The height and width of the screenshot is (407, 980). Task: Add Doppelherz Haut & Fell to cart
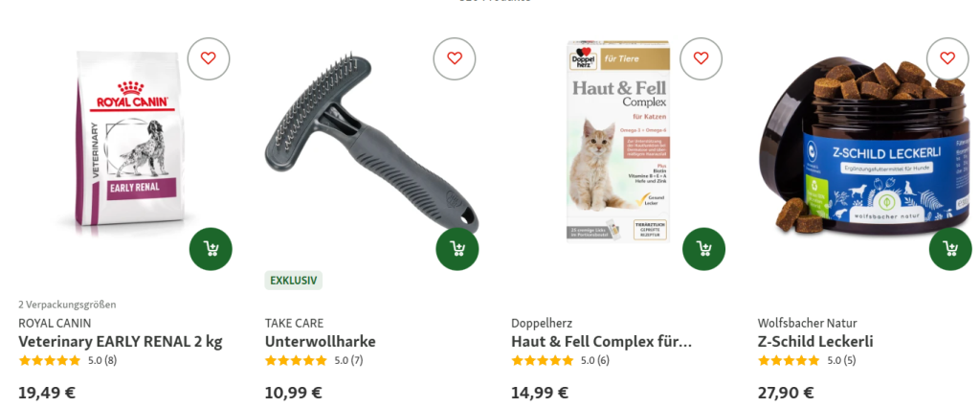pyautogui.click(x=703, y=249)
